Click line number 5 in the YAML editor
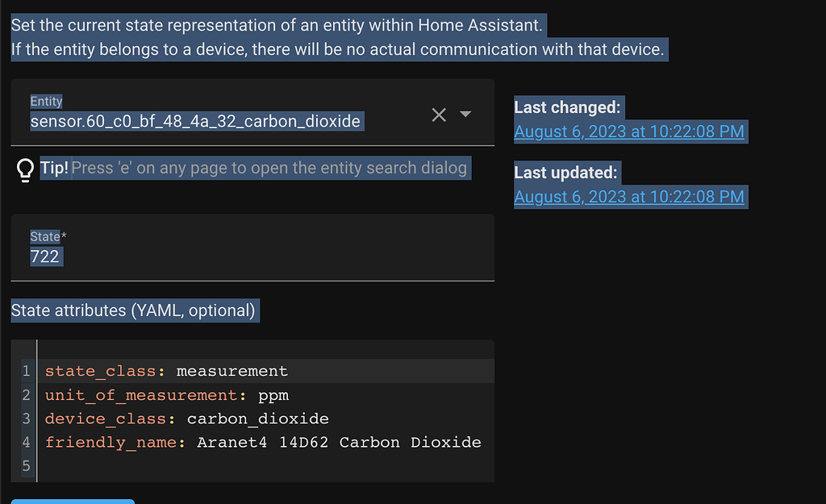 25,465
